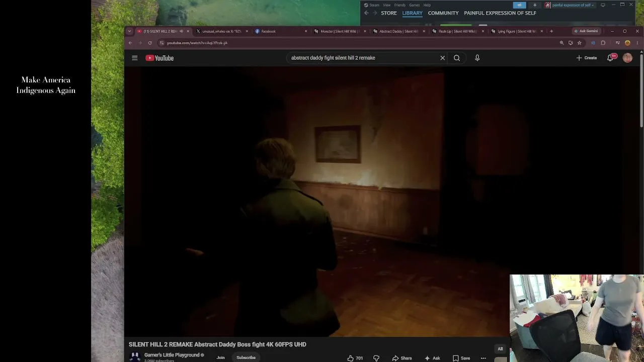Open the Create menu on YouTube
Screen dimensions: 644x362
(587, 58)
